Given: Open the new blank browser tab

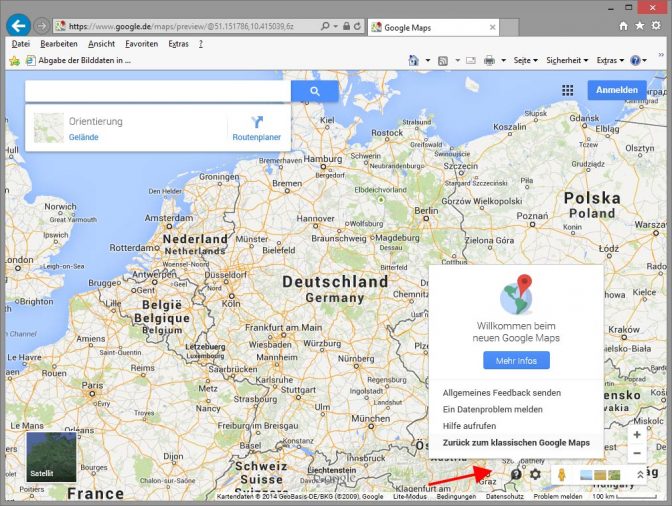Looking at the screenshot, I should point(509,27).
